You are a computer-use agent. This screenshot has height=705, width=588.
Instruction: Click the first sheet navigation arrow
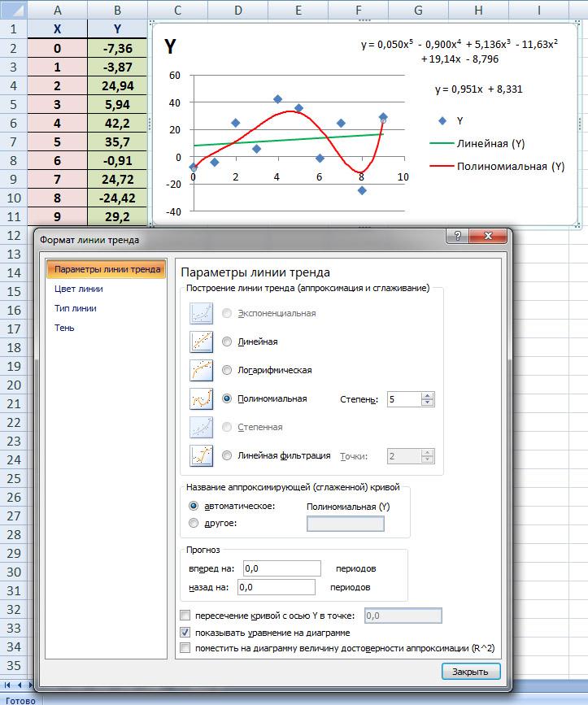7,685
